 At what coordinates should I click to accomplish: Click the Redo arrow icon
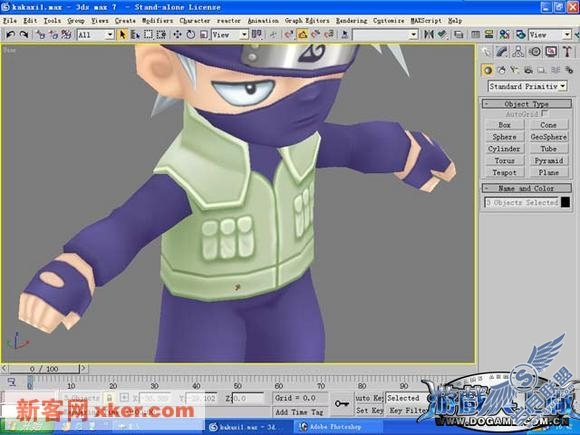[24, 35]
